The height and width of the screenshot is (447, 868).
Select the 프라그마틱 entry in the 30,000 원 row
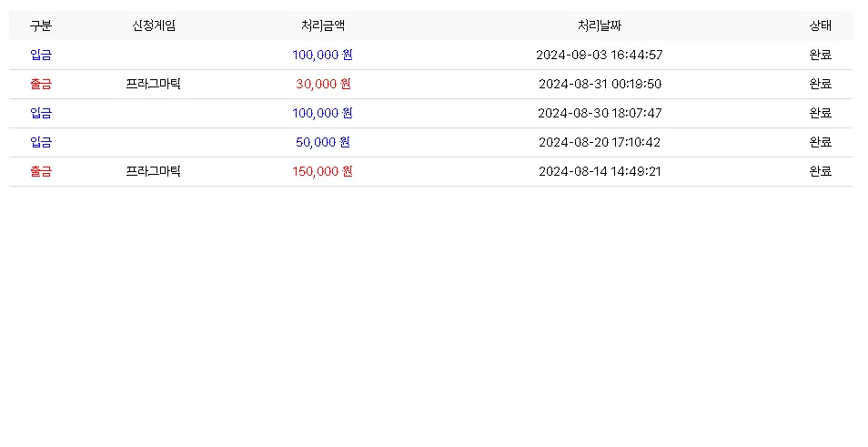(154, 84)
